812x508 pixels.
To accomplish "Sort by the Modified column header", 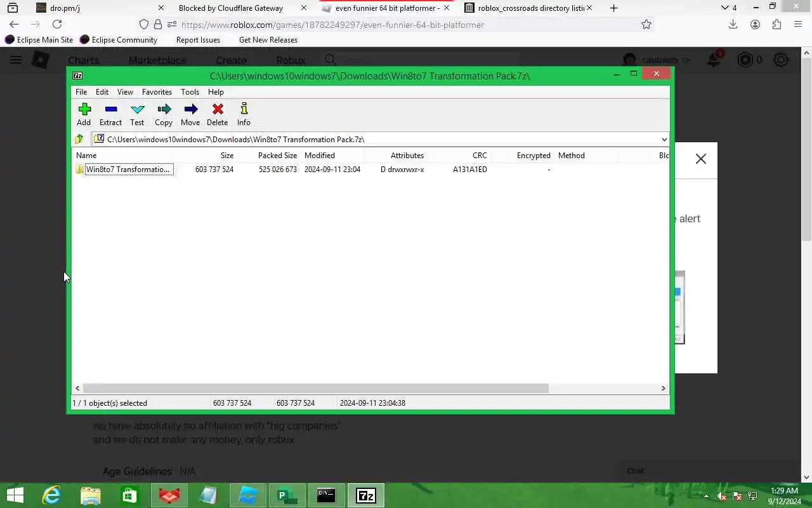I will 320,155.
